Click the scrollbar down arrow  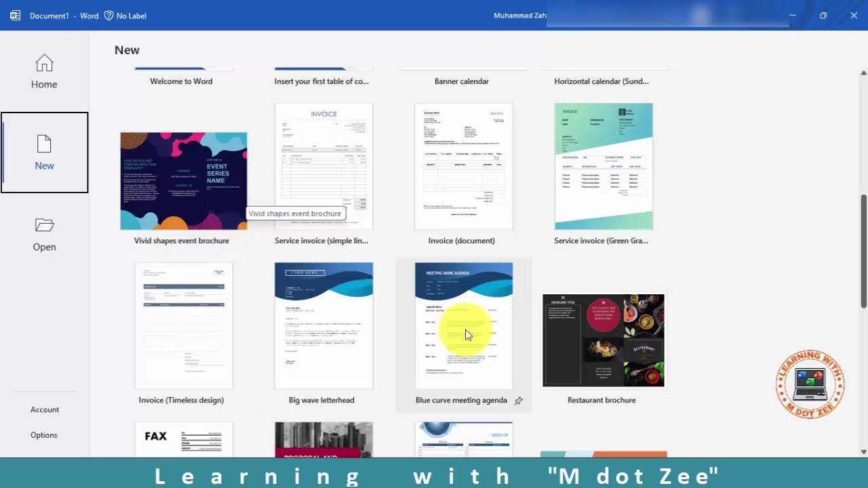863,451
